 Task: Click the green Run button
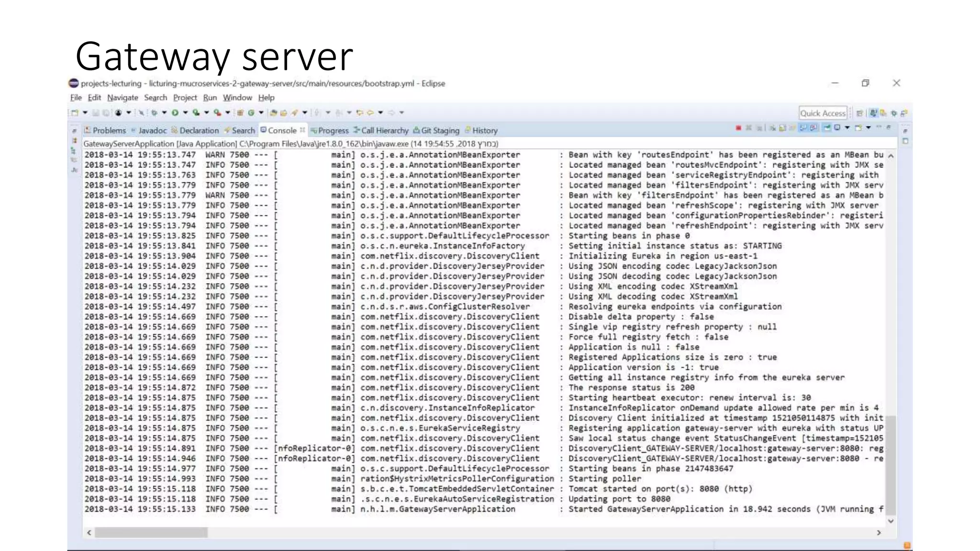point(175,113)
